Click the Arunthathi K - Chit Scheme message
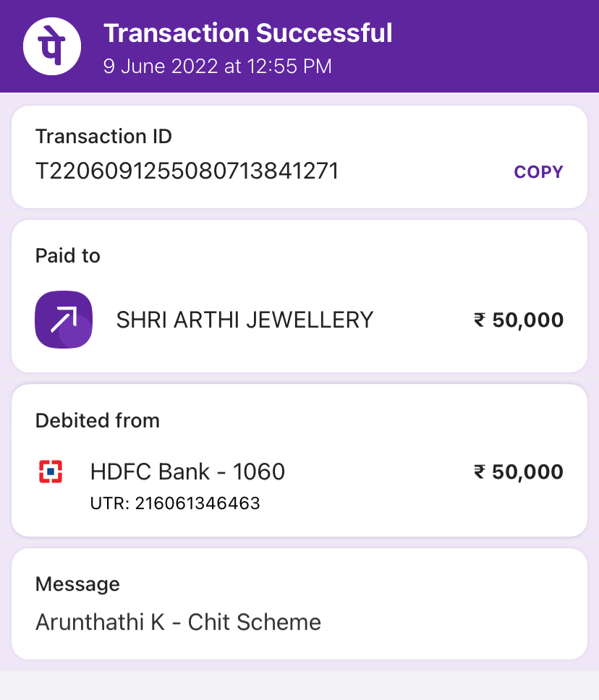The height and width of the screenshot is (700, 599). click(x=178, y=622)
